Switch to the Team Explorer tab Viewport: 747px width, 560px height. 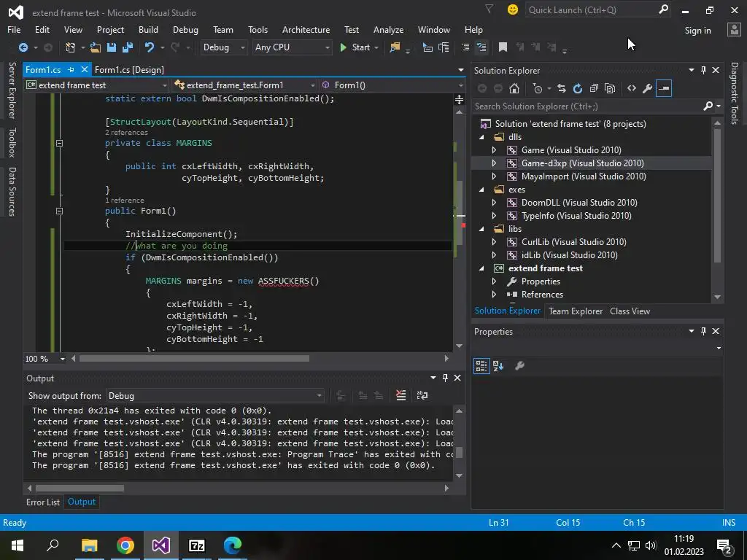point(576,311)
